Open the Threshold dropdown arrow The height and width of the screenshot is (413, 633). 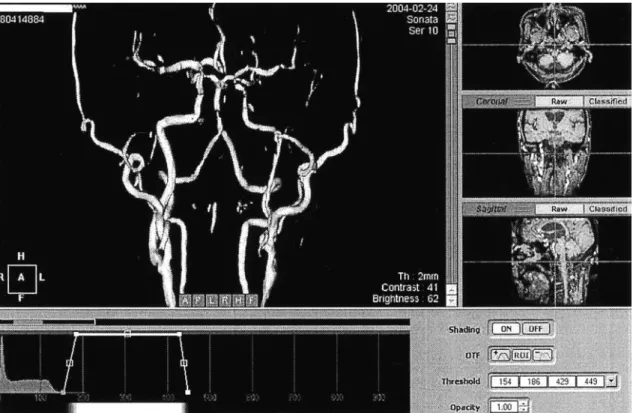click(x=611, y=381)
